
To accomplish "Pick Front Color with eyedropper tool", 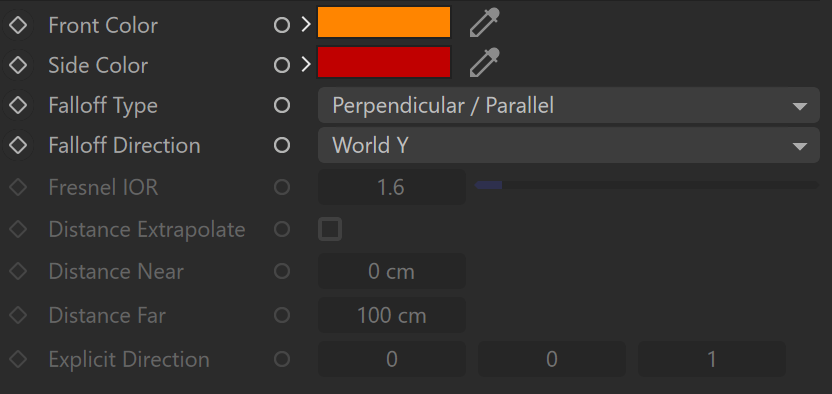I will click(x=484, y=23).
